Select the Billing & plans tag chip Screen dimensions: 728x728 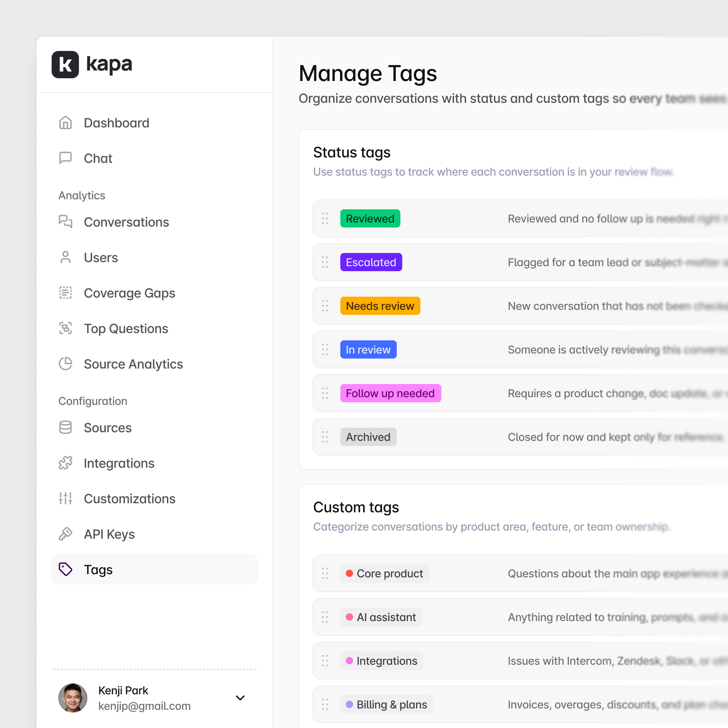[x=387, y=705]
